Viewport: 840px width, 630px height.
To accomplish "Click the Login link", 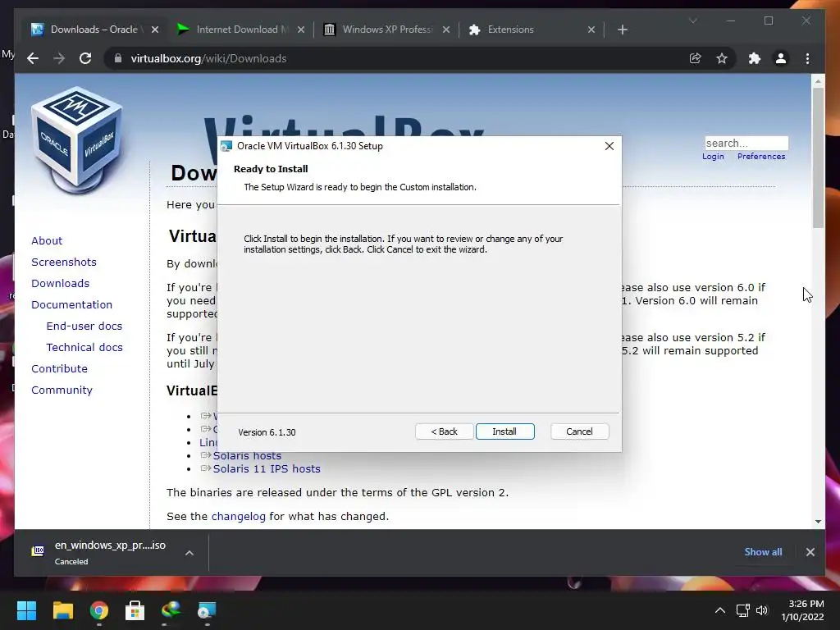I will (x=713, y=157).
